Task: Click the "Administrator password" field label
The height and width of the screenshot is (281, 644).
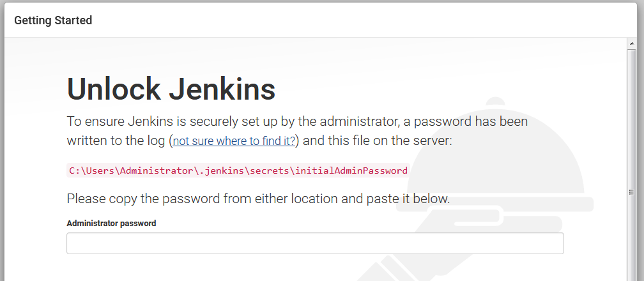Action: [x=111, y=224]
